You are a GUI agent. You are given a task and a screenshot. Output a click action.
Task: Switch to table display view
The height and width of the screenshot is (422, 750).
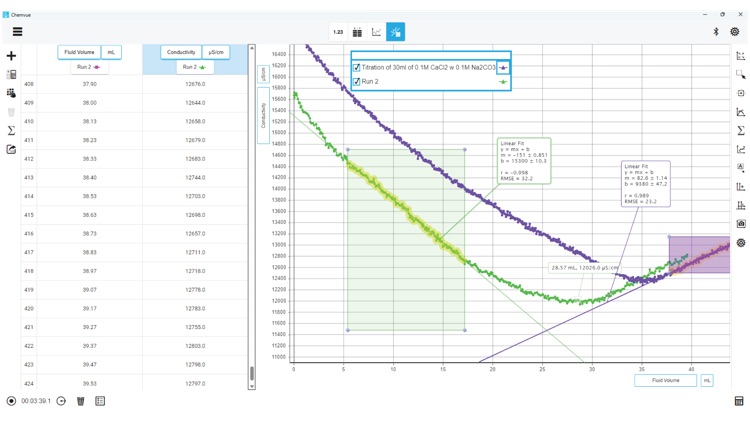(357, 32)
